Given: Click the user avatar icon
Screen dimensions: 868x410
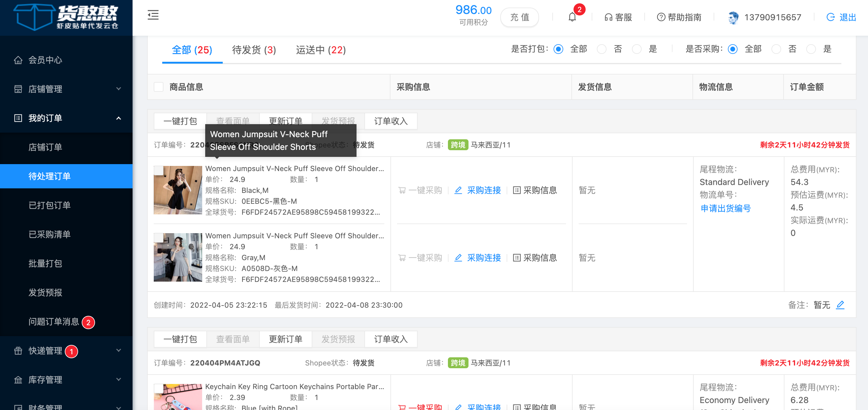Looking at the screenshot, I should (733, 18).
